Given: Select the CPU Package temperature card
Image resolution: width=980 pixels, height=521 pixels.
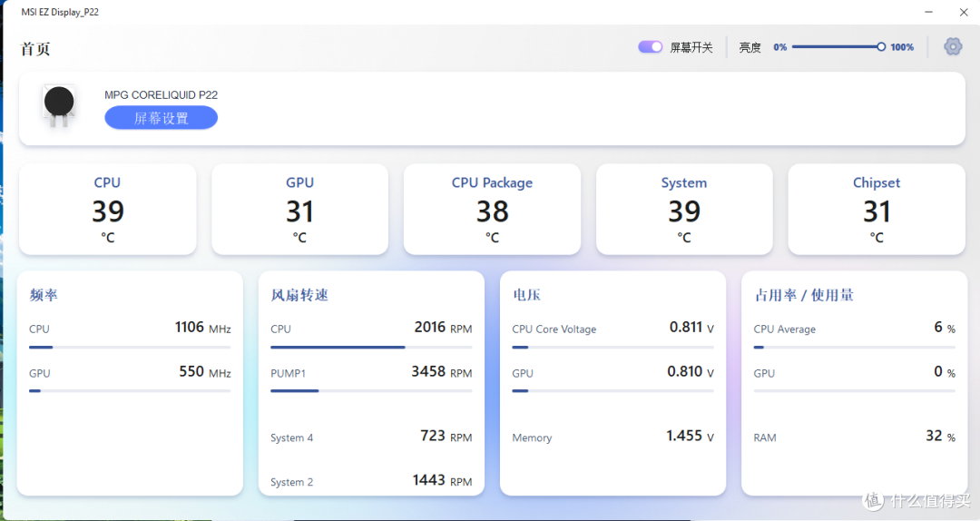Looking at the screenshot, I should 492,209.
